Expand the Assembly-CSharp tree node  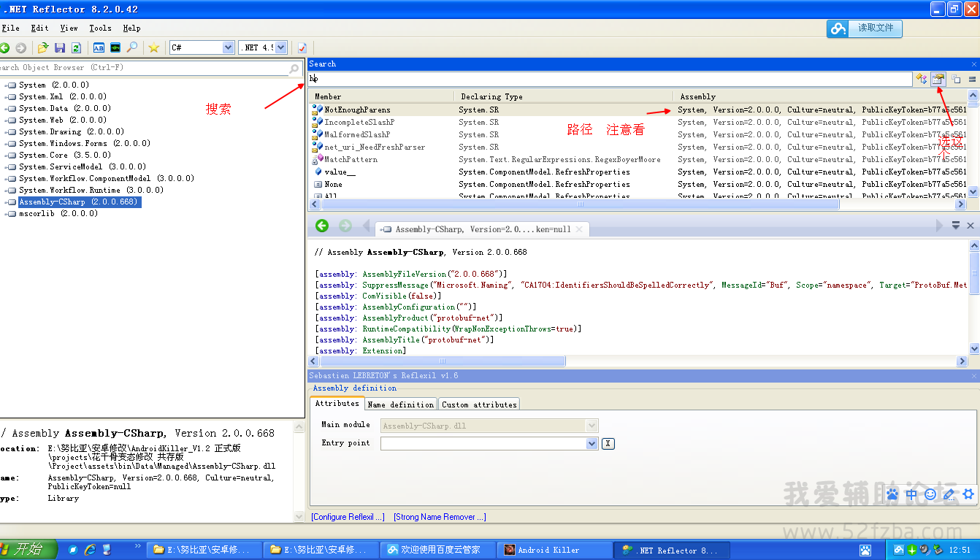[5, 202]
